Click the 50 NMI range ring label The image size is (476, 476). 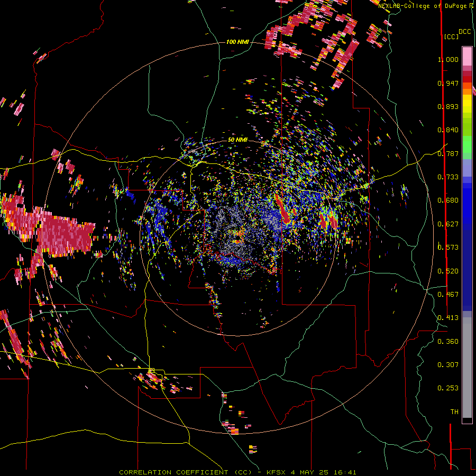pyautogui.click(x=237, y=140)
